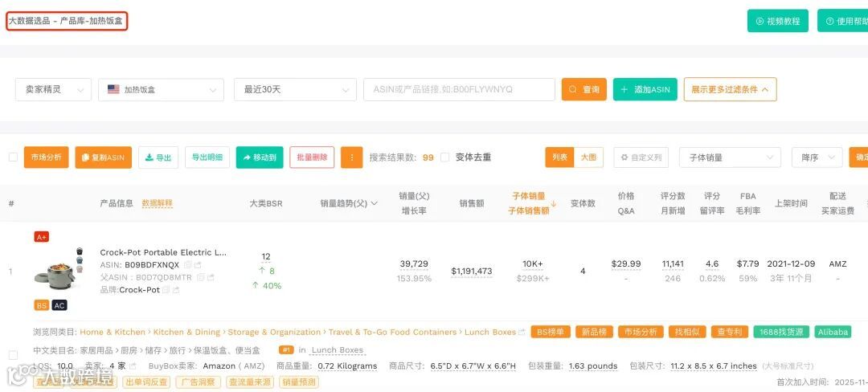868x392 pixels.
Task: Click the green Alibaba button
Action: tap(833, 333)
